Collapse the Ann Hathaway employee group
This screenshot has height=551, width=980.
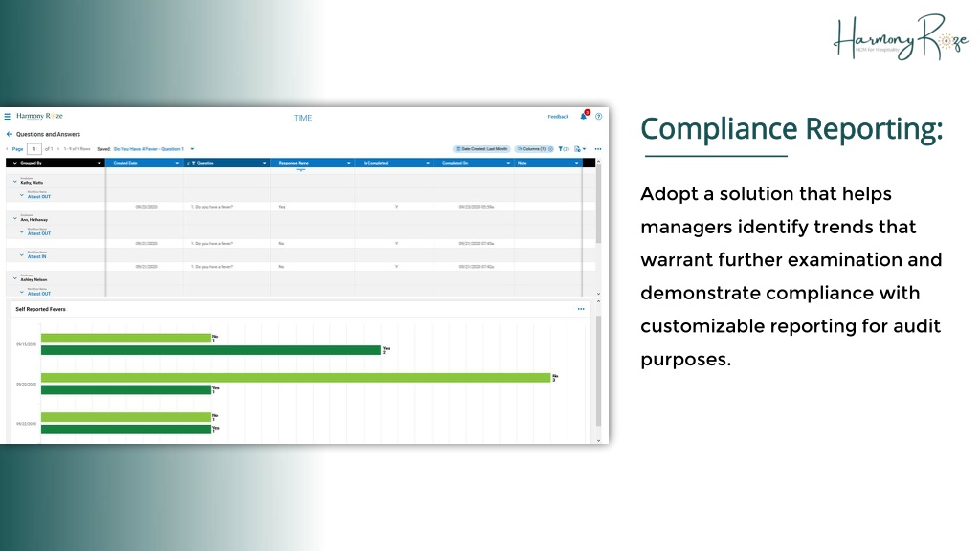pyautogui.click(x=15, y=219)
